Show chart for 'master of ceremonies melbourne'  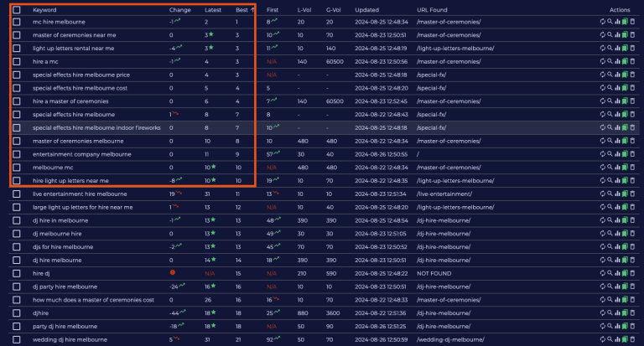point(617,141)
